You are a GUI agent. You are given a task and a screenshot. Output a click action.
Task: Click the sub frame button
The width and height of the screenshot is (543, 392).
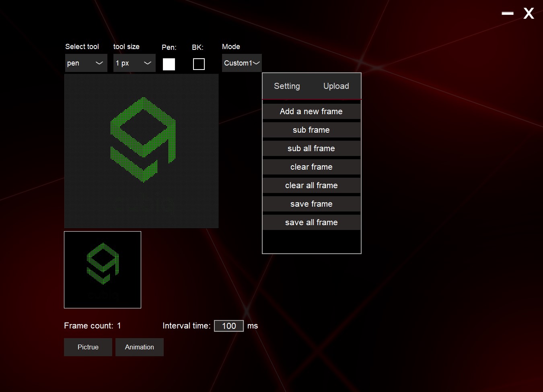(x=311, y=130)
